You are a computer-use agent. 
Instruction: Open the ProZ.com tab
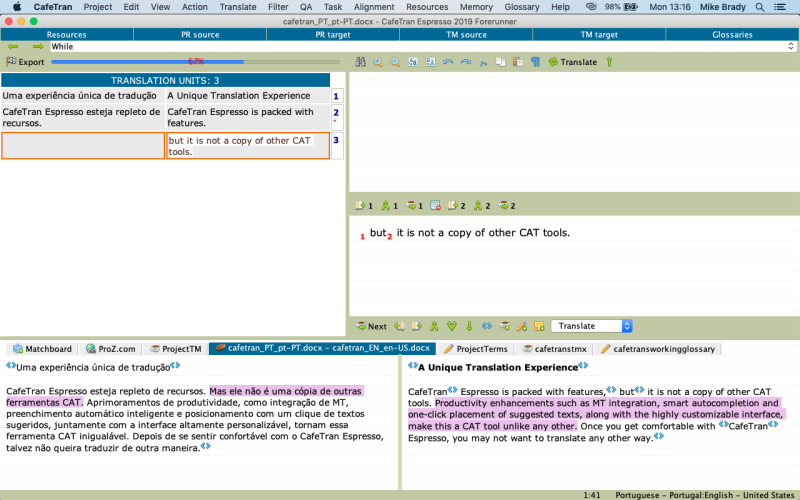tap(111, 349)
